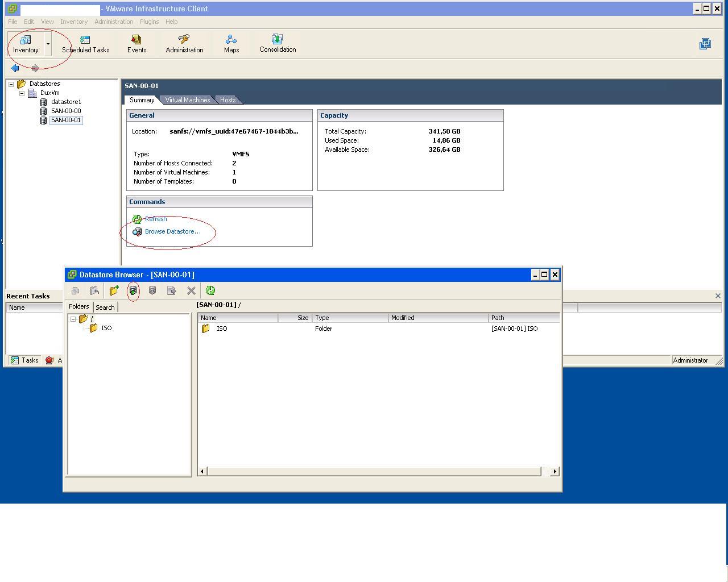Select the SAN-00-00 datastore

coord(66,111)
